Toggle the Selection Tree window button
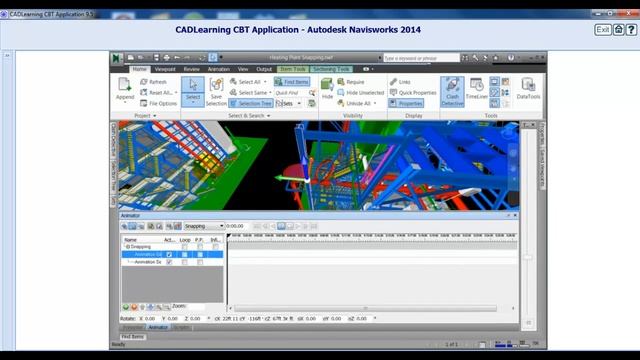 coord(251,104)
